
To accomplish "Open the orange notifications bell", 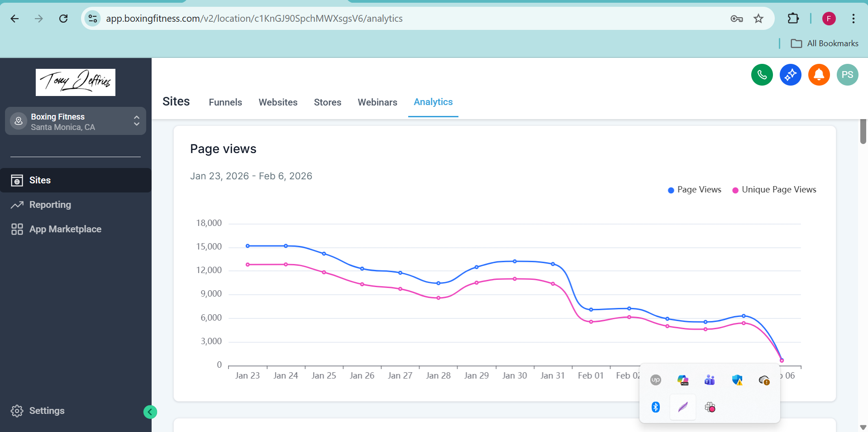I will point(819,75).
